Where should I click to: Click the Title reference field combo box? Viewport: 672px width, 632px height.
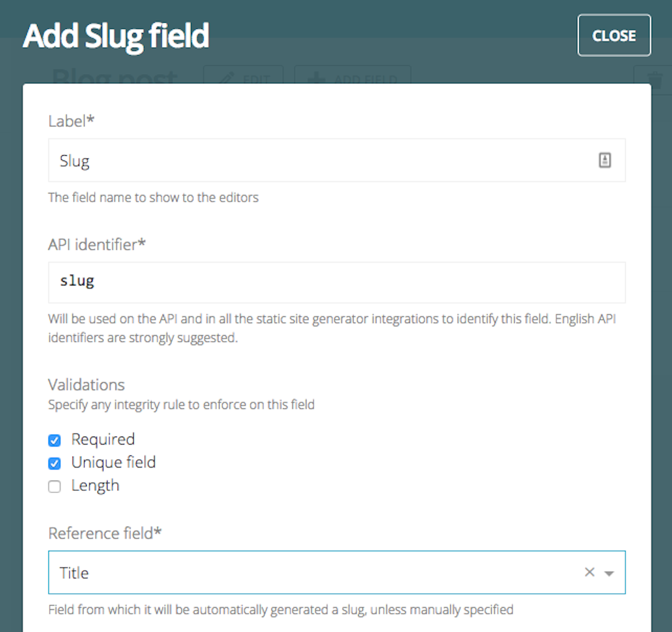pyautogui.click(x=337, y=572)
